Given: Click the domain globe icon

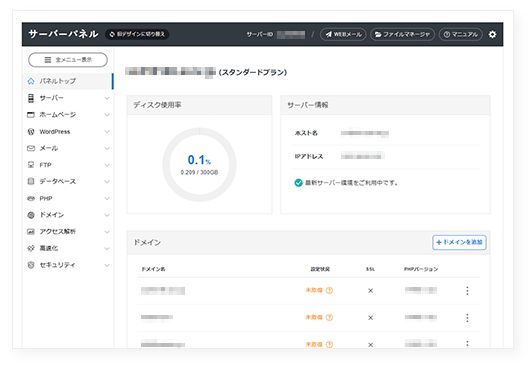Looking at the screenshot, I should coord(31,215).
